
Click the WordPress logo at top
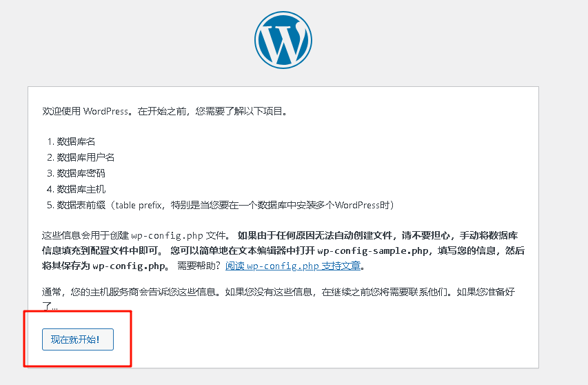pyautogui.click(x=283, y=40)
